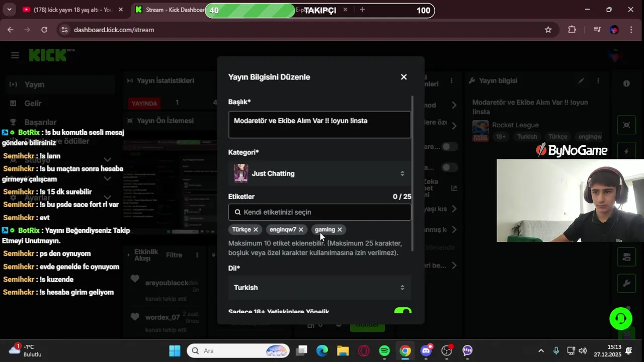This screenshot has width=644, height=362.
Task: Reload the dashboard page
Action: point(44,30)
